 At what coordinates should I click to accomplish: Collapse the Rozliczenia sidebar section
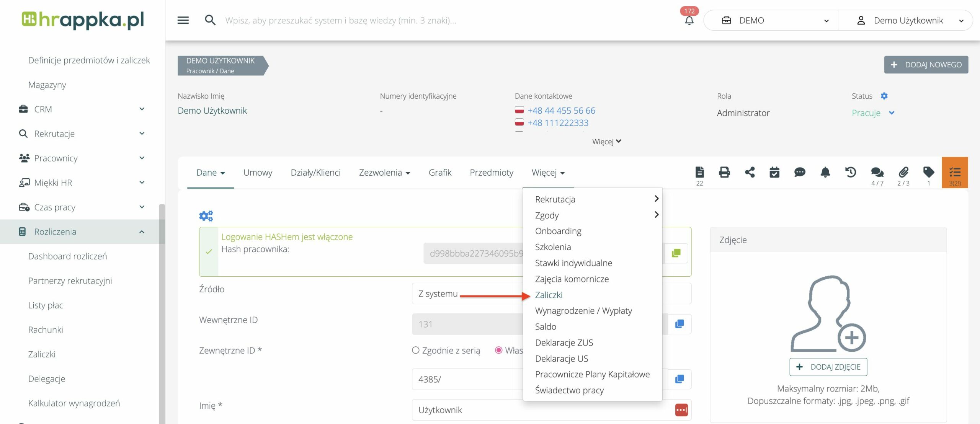tap(142, 232)
